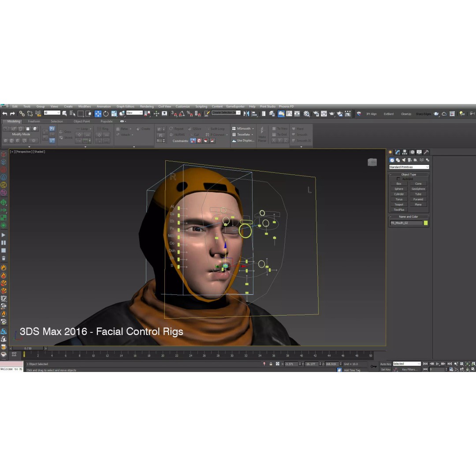Click the GeoSphere object type button
Viewport: 476px width, 476px height.
pyautogui.click(x=418, y=189)
